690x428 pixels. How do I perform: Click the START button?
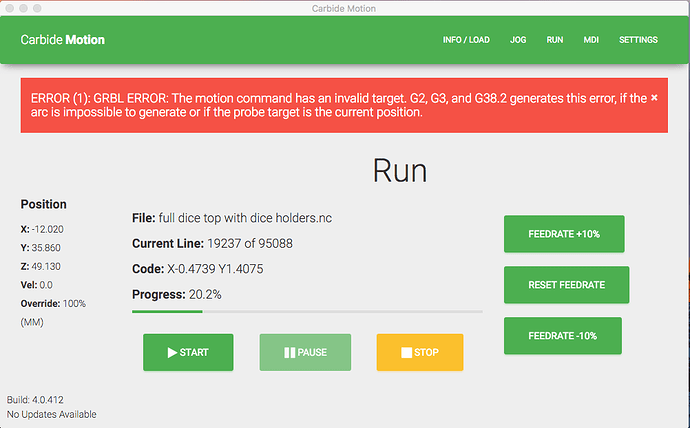[x=188, y=352]
